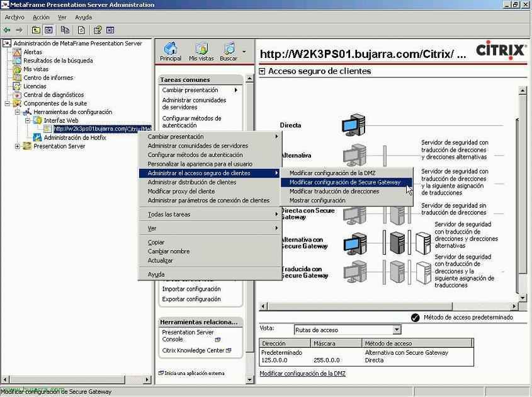Click the Help toolbar icon

point(98,30)
